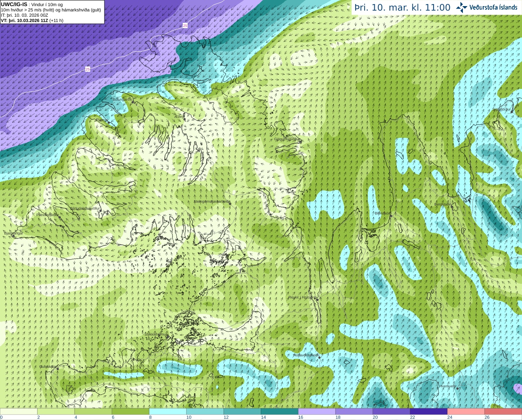Click the Blönduós place label
Viewport: 522px width, 420px height.
click(383, 213)
